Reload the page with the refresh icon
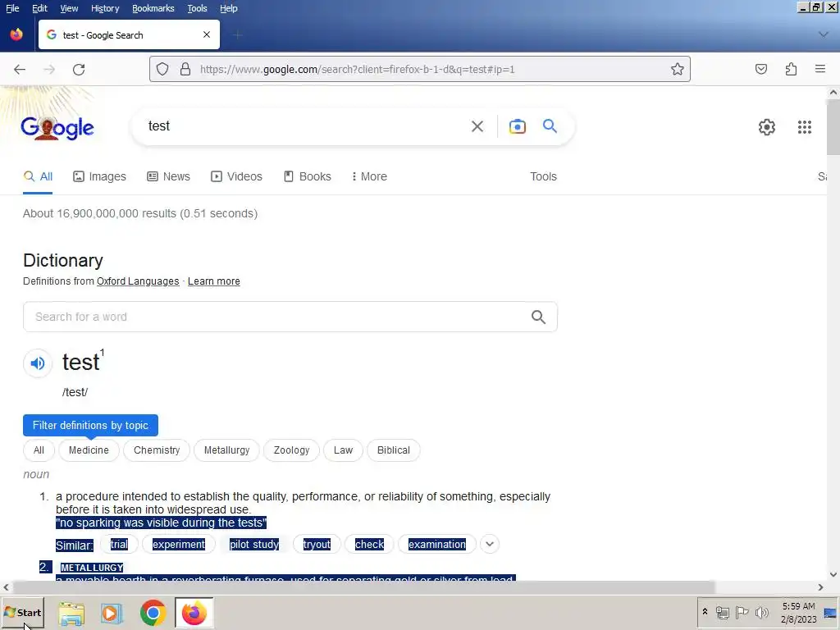Viewport: 840px width, 630px height. pos(79,70)
